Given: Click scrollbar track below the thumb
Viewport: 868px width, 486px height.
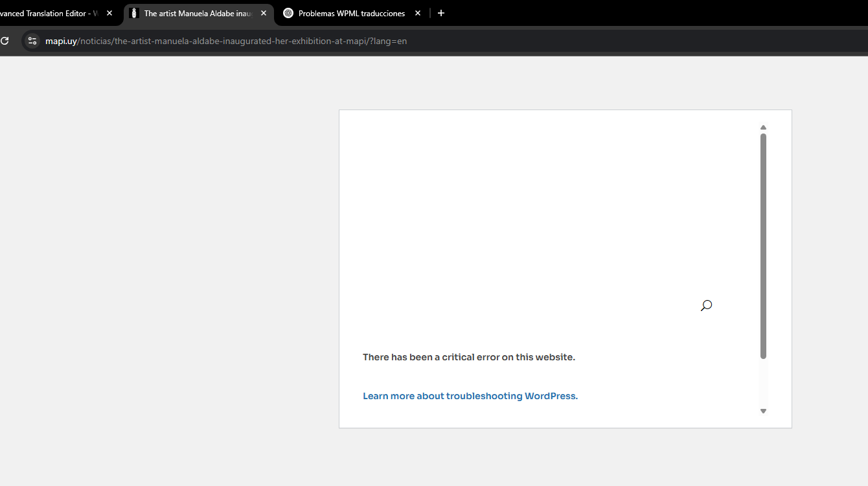Looking at the screenshot, I should [x=763, y=382].
